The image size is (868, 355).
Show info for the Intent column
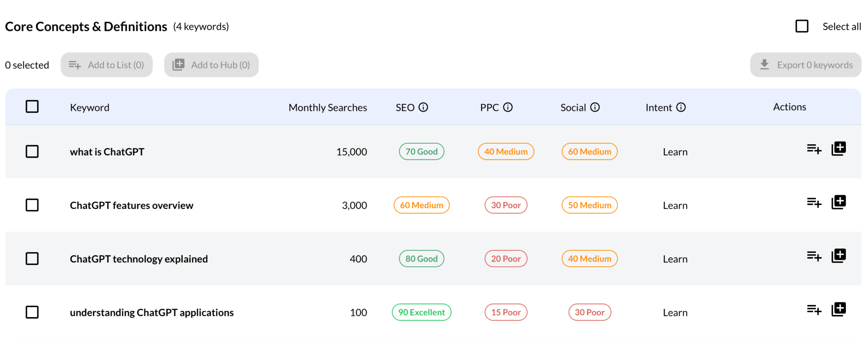pos(681,107)
